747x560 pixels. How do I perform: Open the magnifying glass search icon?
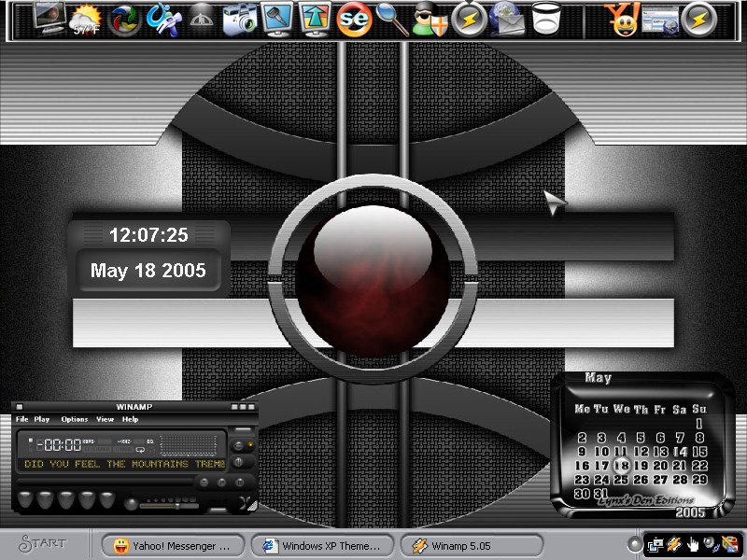click(x=392, y=20)
